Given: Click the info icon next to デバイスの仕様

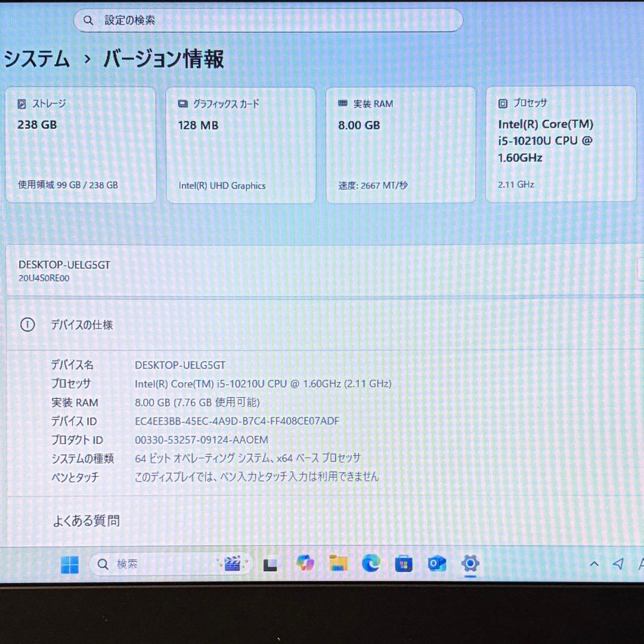Looking at the screenshot, I should pos(27,326).
